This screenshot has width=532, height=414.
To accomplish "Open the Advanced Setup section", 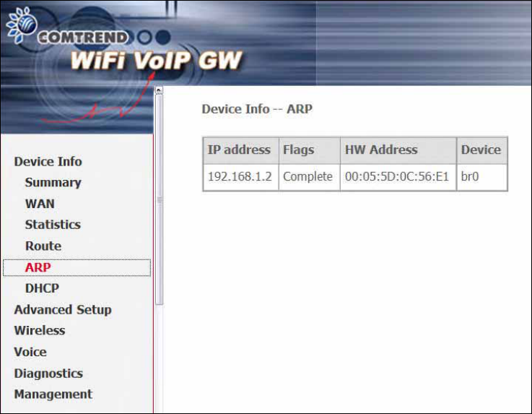I will click(x=63, y=310).
